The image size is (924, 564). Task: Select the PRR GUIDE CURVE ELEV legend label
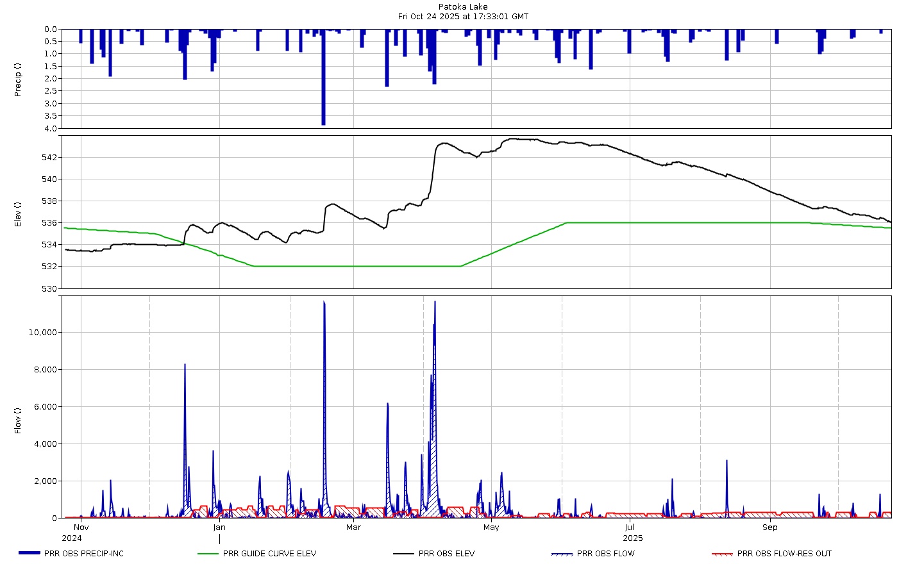point(269,554)
